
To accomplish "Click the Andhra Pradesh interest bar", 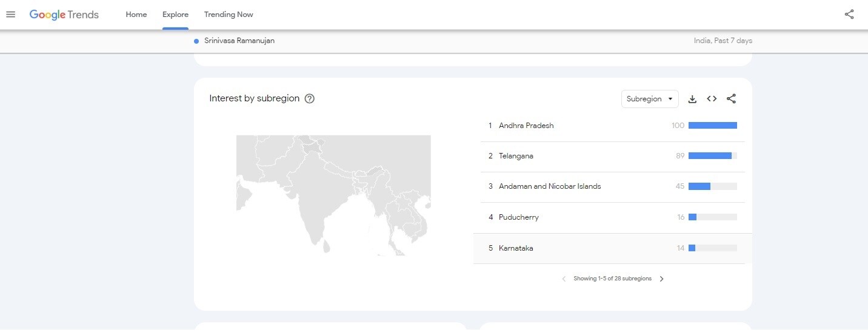I will point(712,126).
